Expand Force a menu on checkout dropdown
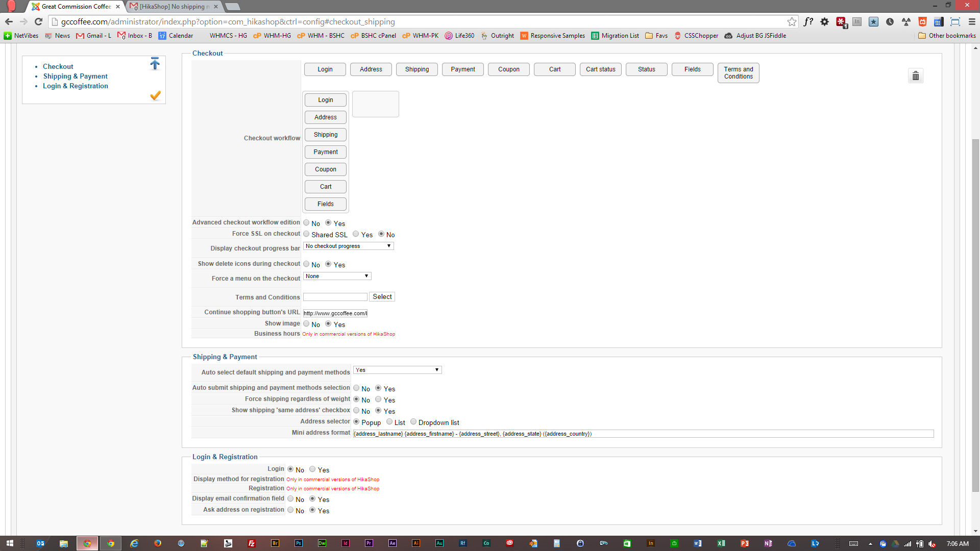Screen dimensions: 980x551 (337, 276)
